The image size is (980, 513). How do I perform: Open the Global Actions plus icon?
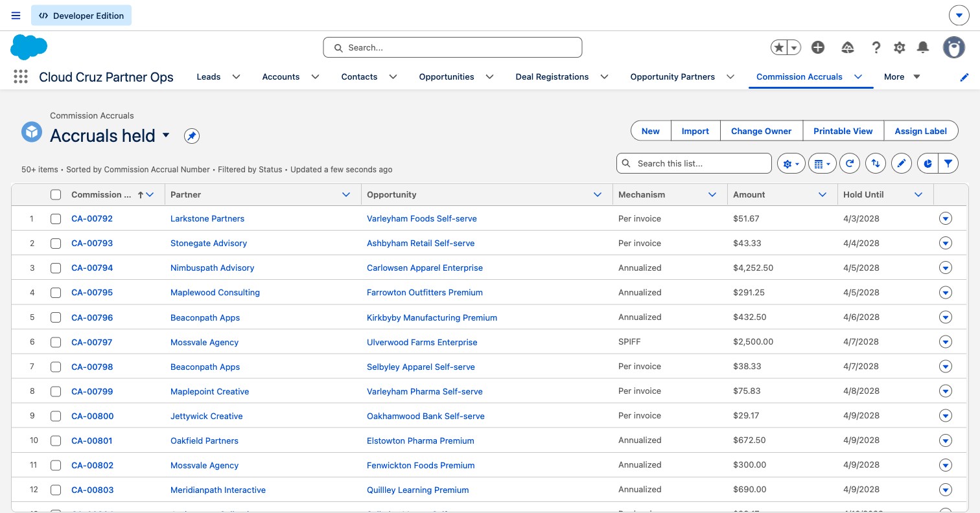pyautogui.click(x=818, y=47)
